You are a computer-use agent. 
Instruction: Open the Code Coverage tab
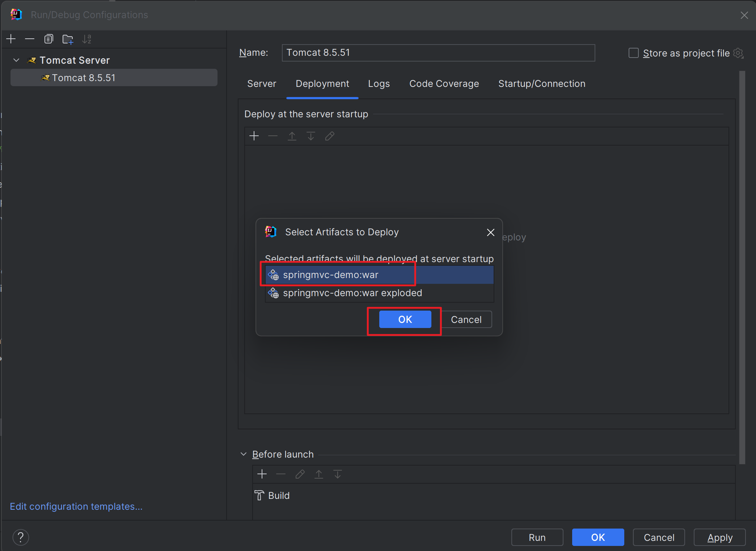click(x=444, y=84)
